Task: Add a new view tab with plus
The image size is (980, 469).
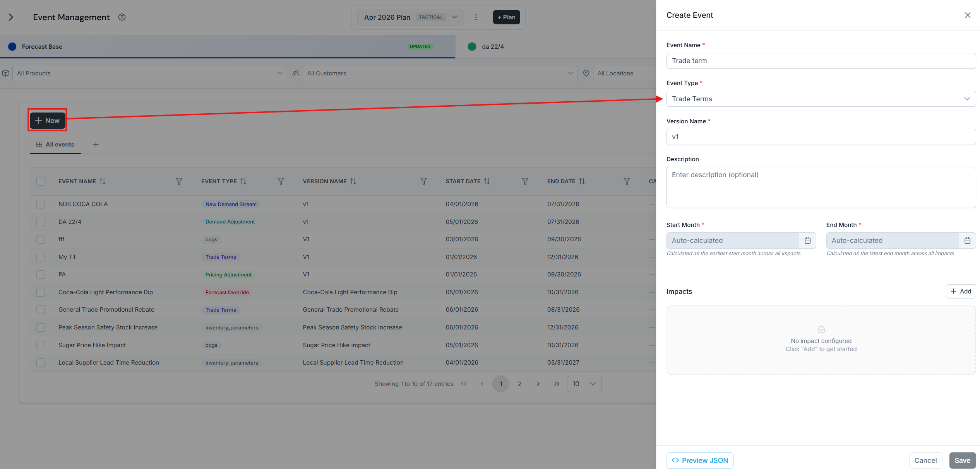Action: [x=96, y=145]
